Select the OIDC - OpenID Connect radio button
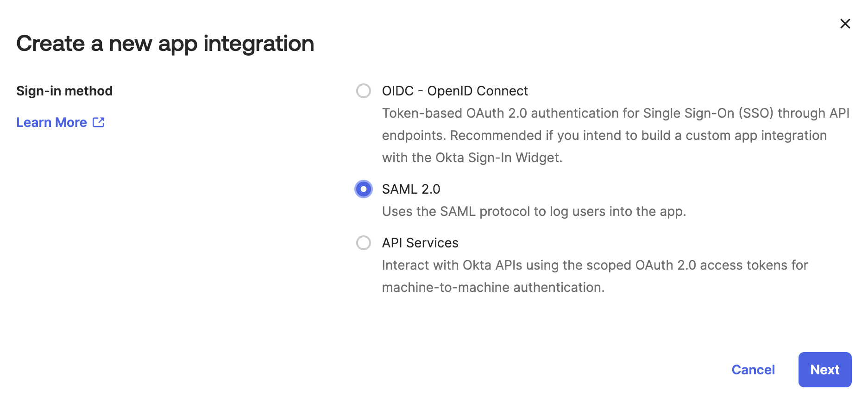The height and width of the screenshot is (404, 868). pyautogui.click(x=364, y=91)
